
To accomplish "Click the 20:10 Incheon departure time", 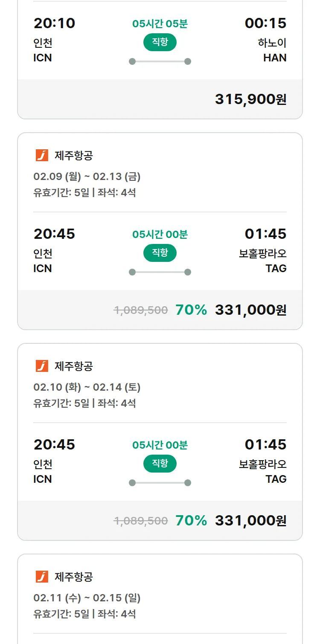I will coord(54,23).
